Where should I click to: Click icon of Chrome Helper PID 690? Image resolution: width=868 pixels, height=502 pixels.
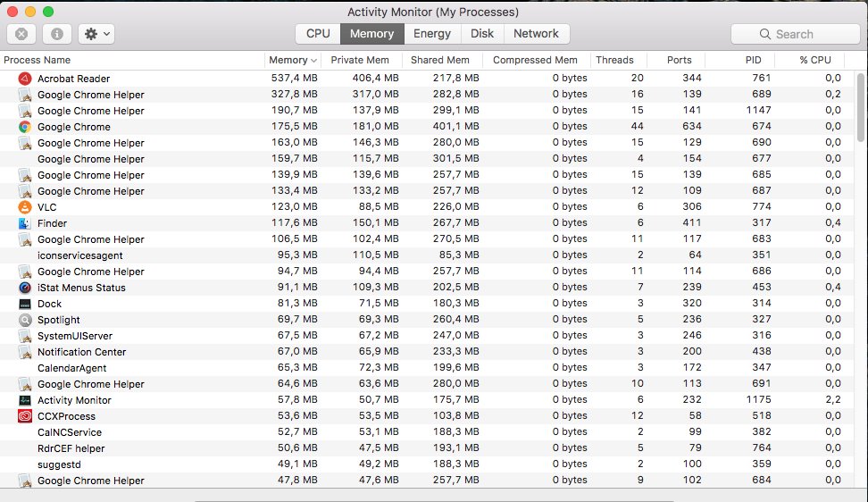(x=25, y=143)
